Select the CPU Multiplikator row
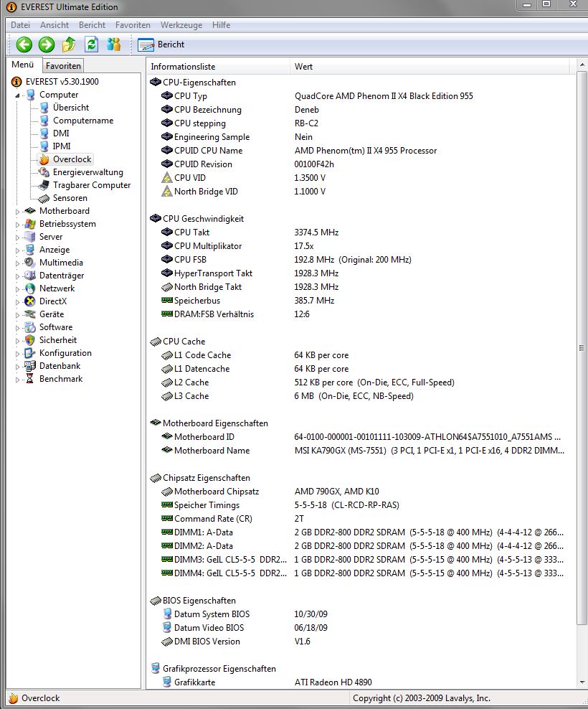Viewport: 588px width, 709px height. (361, 246)
